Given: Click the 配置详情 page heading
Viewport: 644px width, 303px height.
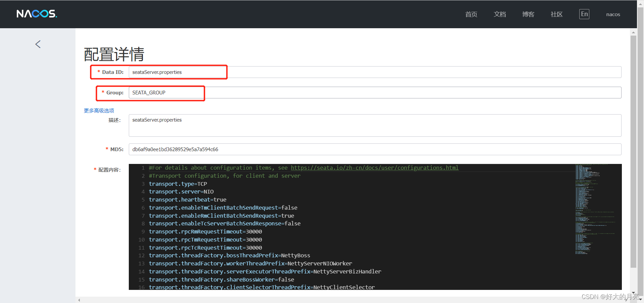Looking at the screenshot, I should [x=114, y=54].
